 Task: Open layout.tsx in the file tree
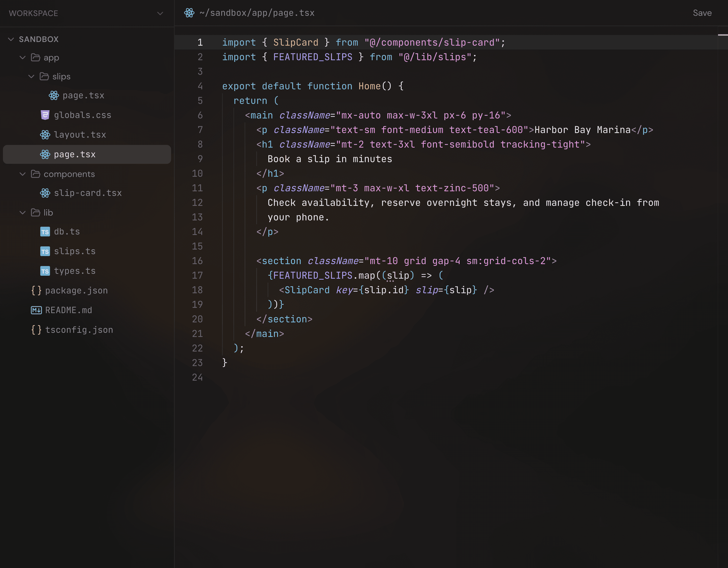click(87, 135)
